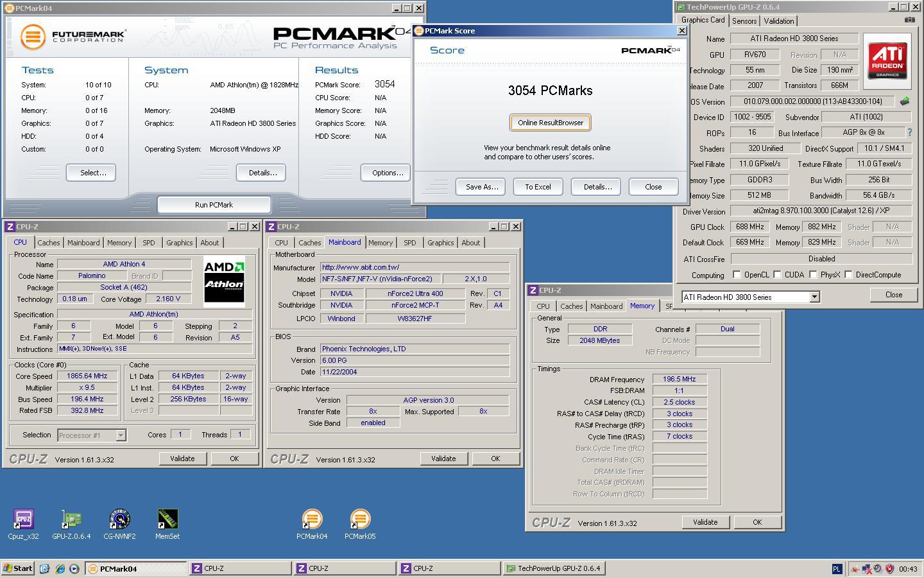Click the '3054 PCMarks' score text
This screenshot has width=924, height=578.
click(550, 91)
